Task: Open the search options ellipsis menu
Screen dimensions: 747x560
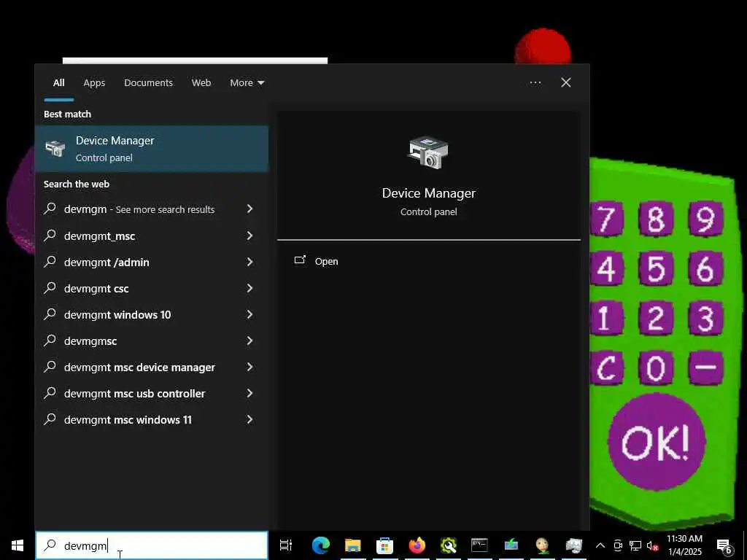Action: click(x=535, y=83)
